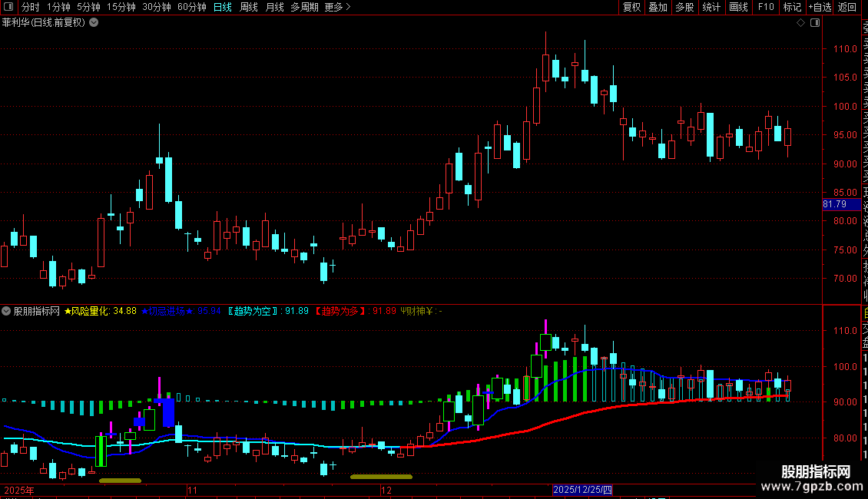The image size is (868, 499).
Task: Open the 多周期 multi-period view
Action: pyautogui.click(x=304, y=7)
